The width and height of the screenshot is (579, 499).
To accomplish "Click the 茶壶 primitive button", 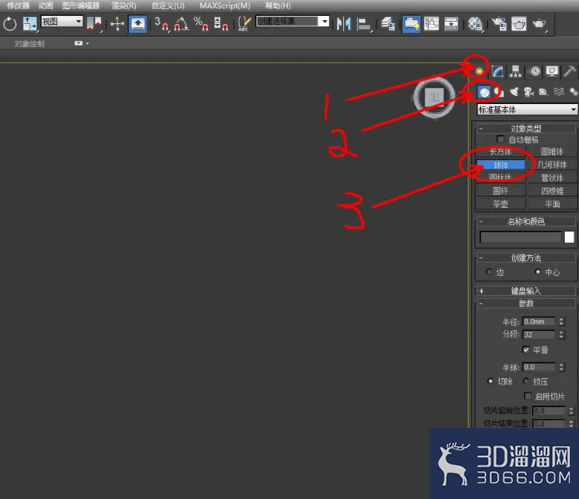I will pos(500,204).
